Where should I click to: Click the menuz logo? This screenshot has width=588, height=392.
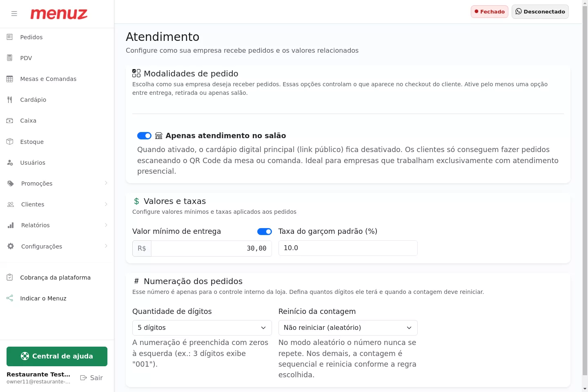click(59, 14)
